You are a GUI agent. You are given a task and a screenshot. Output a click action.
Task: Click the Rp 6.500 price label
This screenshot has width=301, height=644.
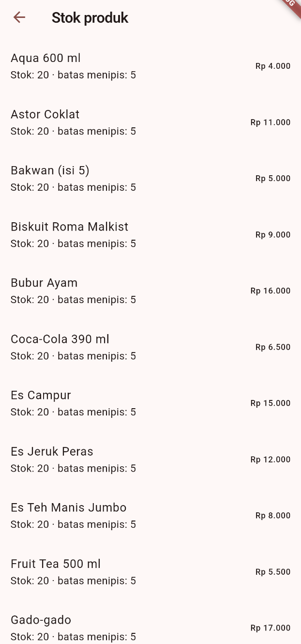(273, 347)
